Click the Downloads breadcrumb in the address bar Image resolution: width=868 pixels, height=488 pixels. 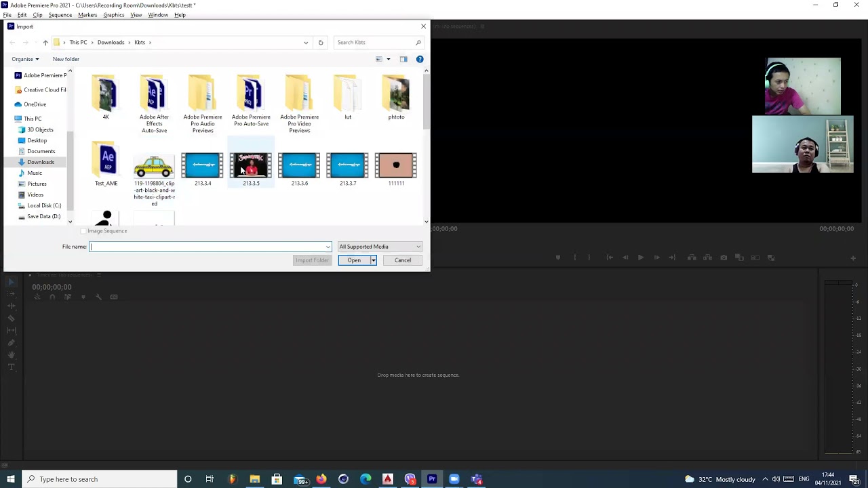point(111,42)
